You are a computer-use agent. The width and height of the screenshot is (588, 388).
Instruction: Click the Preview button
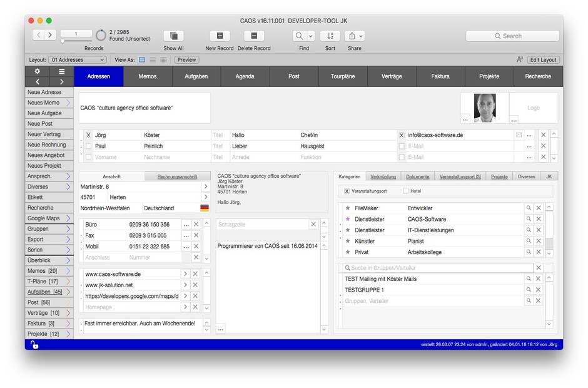(186, 59)
